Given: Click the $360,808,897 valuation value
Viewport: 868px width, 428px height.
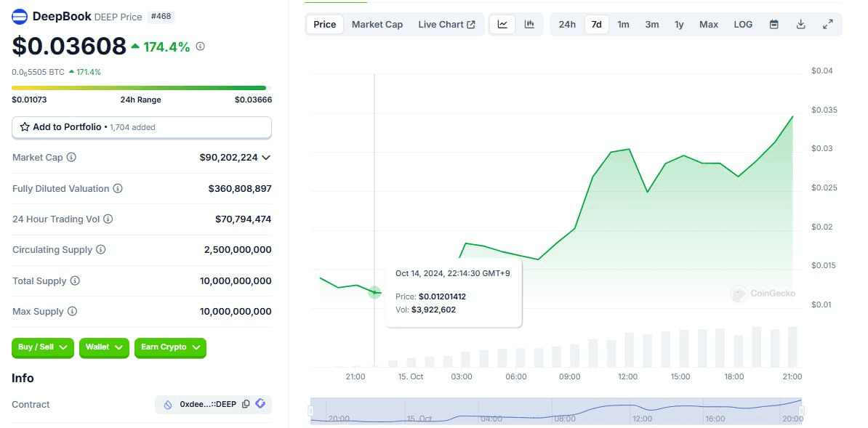Looking at the screenshot, I should [240, 188].
